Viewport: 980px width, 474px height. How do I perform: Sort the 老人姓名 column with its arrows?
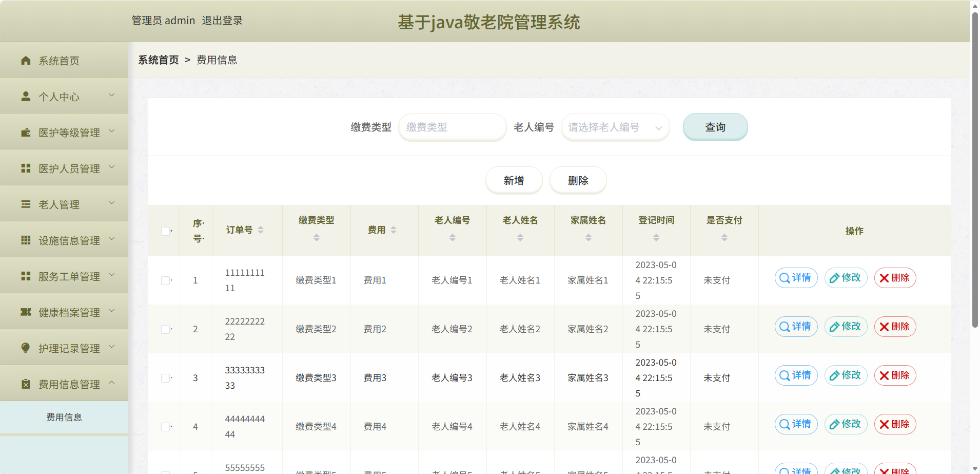pos(520,237)
